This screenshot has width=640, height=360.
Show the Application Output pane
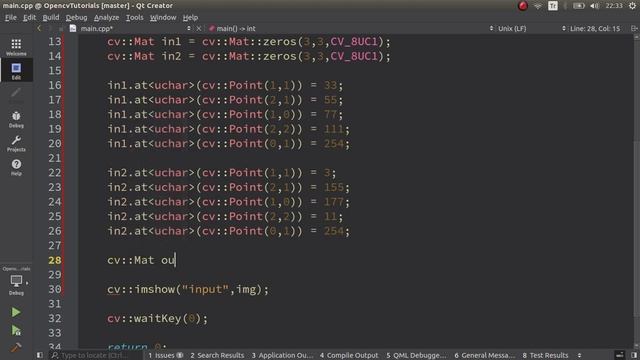point(282,356)
